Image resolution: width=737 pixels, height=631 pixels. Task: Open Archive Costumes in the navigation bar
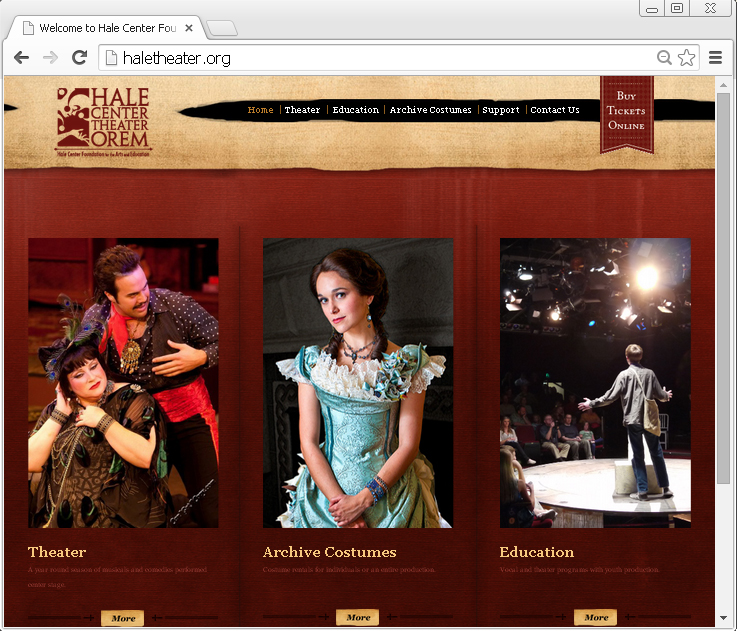click(430, 110)
